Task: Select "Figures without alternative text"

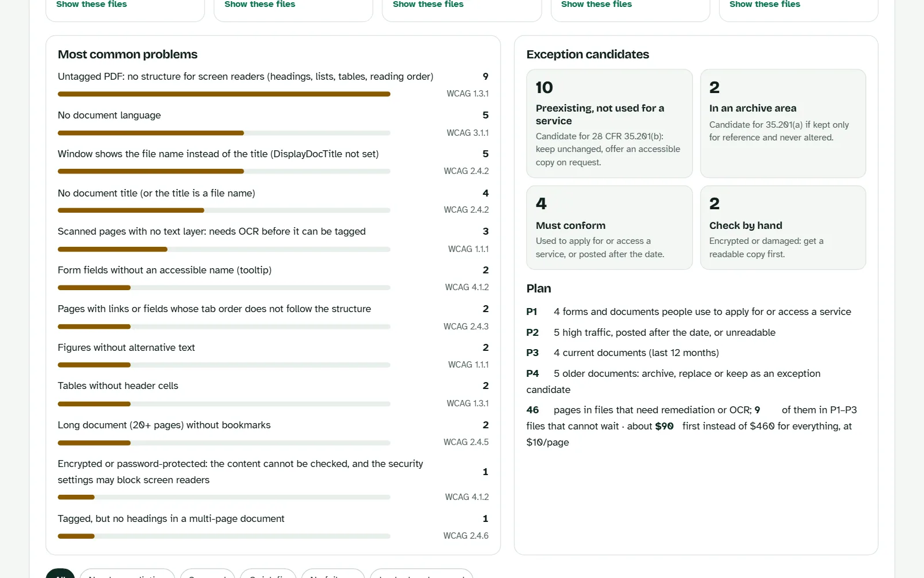Action: 126,347
